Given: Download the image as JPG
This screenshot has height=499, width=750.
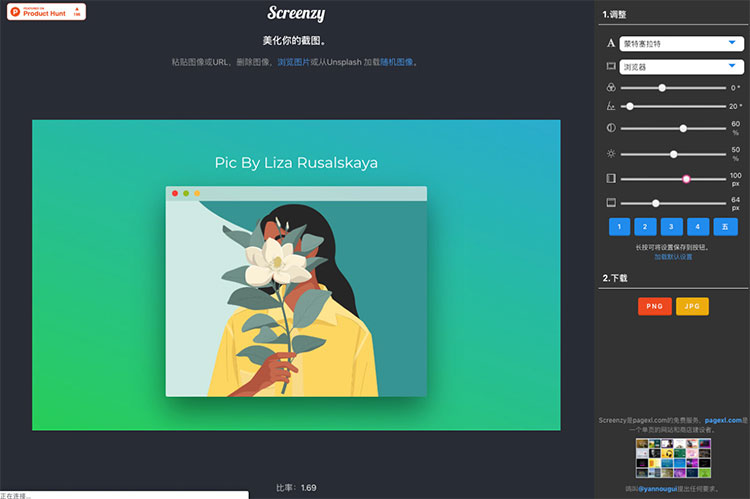Looking at the screenshot, I should pyautogui.click(x=692, y=307).
